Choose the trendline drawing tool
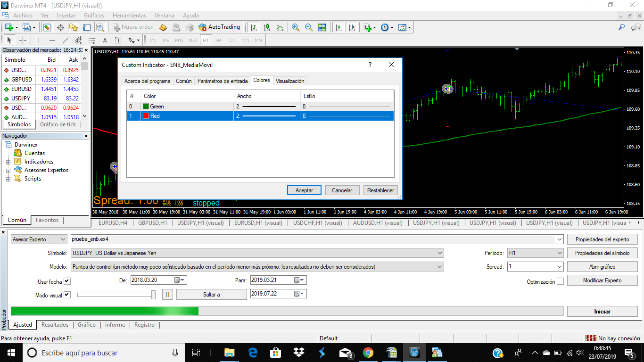Image resolution: width=644 pixels, height=362 pixels. point(66,40)
